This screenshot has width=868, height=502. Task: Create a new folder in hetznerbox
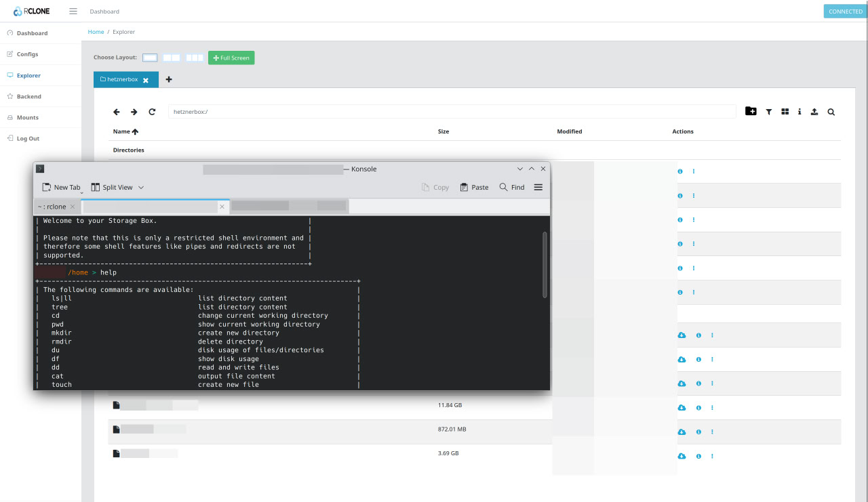pyautogui.click(x=751, y=112)
